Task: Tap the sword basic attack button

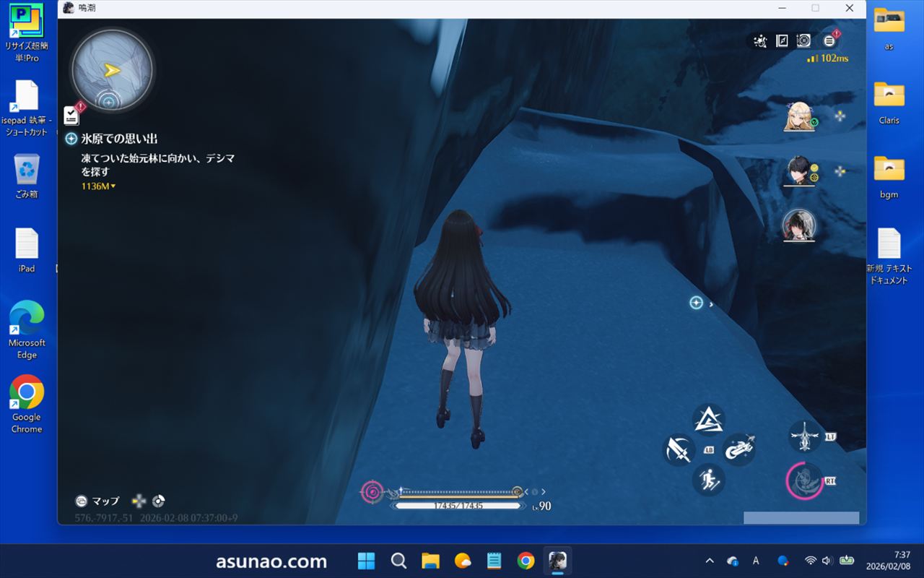Action: click(679, 450)
